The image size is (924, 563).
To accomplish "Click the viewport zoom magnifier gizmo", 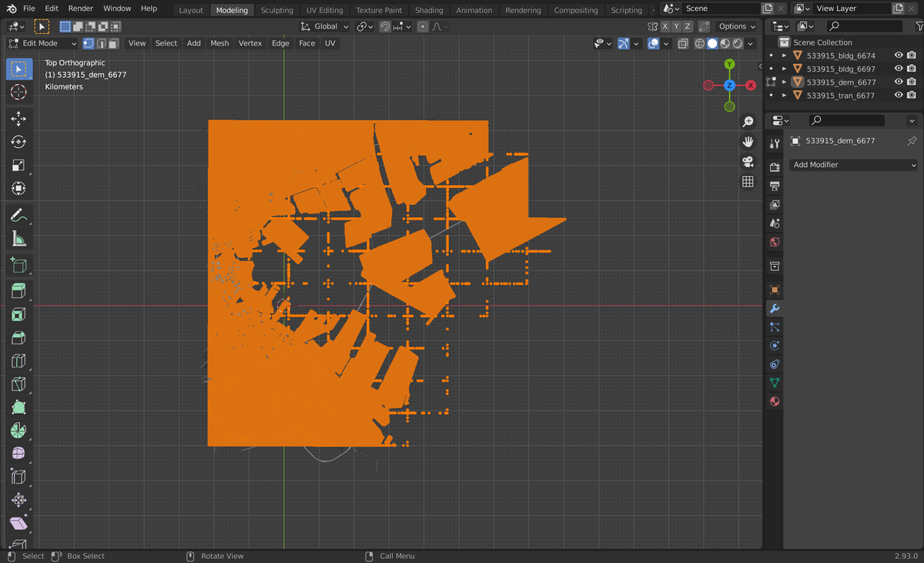I will tap(748, 122).
